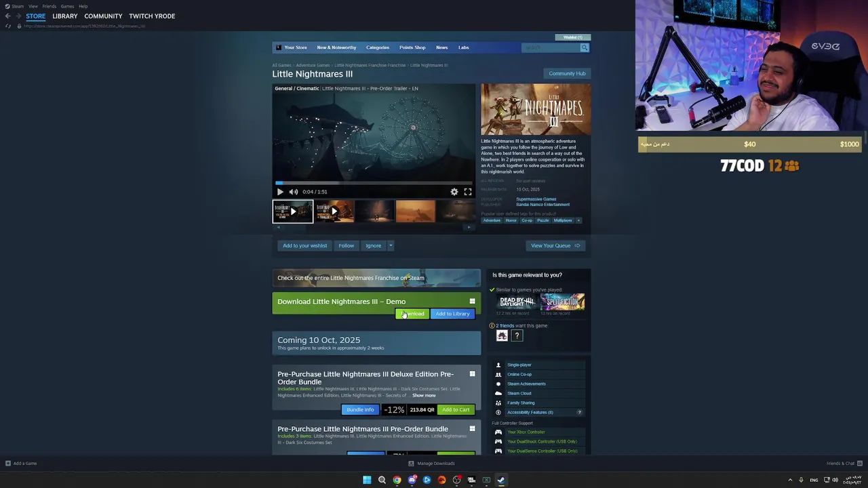Viewport: 868px width, 488px height.
Task: Open Bandai Namco Entertainment publisher link
Action: 542,205
